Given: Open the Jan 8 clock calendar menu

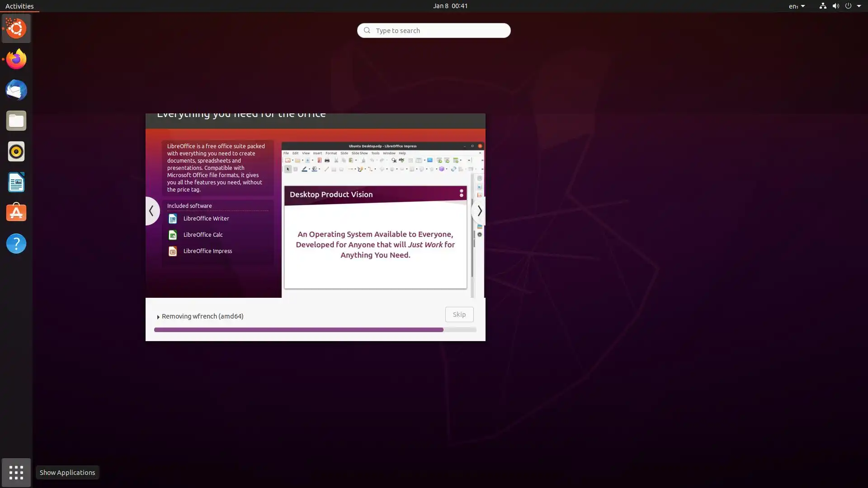Looking at the screenshot, I should click(450, 6).
